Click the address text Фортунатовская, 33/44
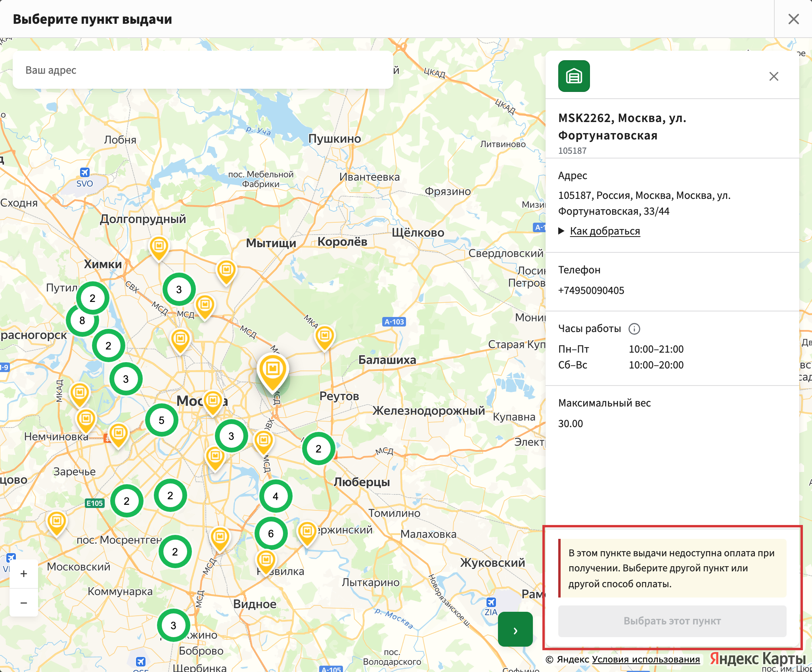This screenshot has width=812, height=672. click(613, 211)
